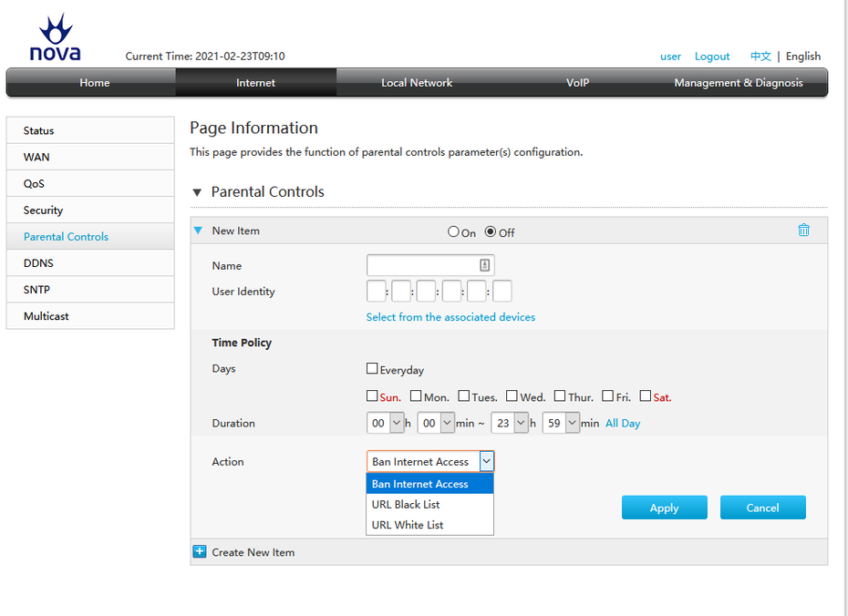Select the On radio button
The width and height of the screenshot is (848, 616).
pyautogui.click(x=453, y=231)
